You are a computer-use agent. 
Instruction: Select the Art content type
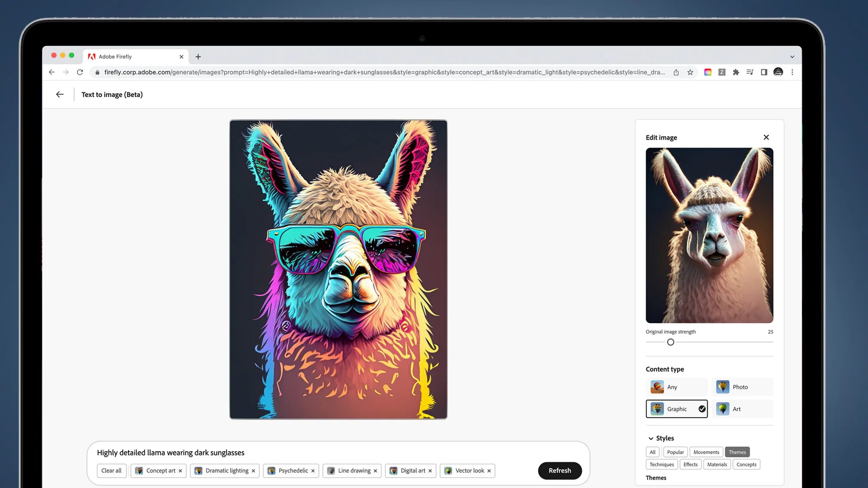point(742,409)
